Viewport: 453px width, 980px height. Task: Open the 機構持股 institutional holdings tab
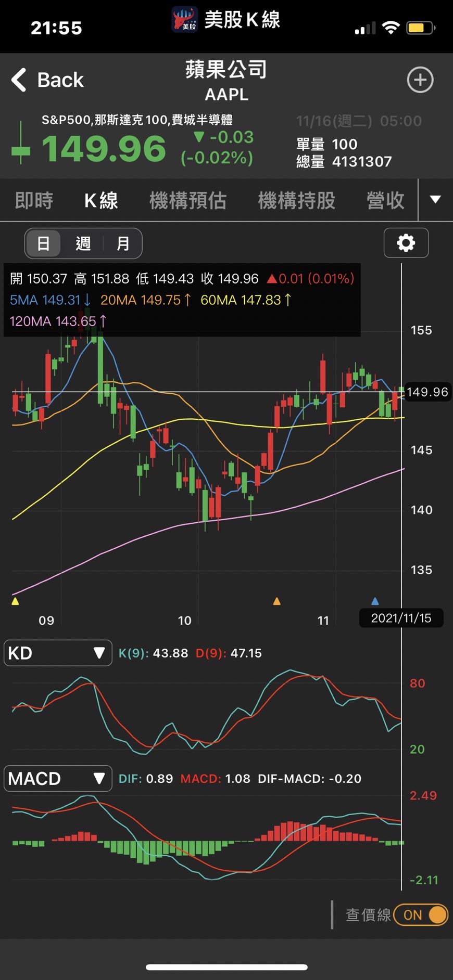pos(297,200)
